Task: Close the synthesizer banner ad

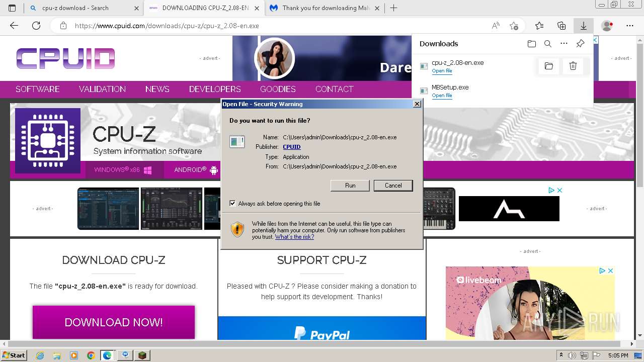Action: pyautogui.click(x=559, y=190)
